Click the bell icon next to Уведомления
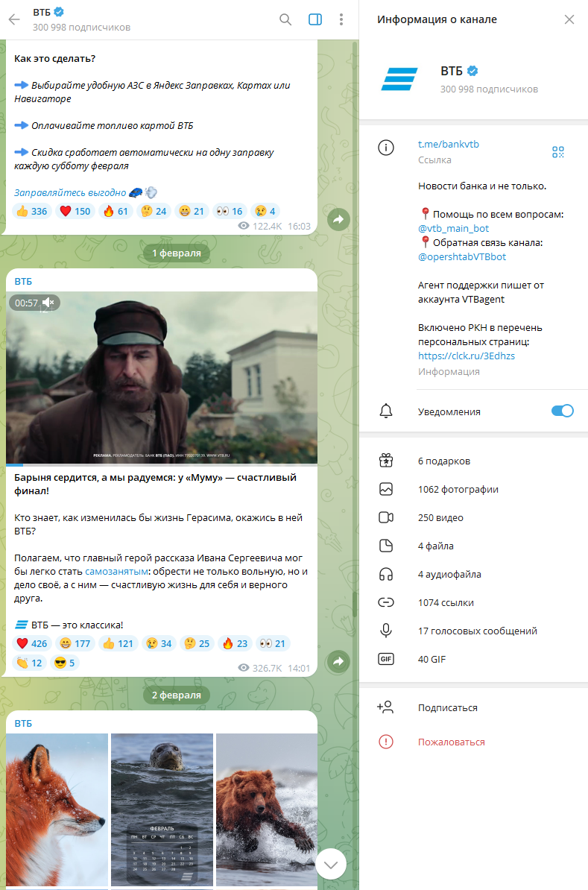The image size is (588, 890). tap(386, 411)
